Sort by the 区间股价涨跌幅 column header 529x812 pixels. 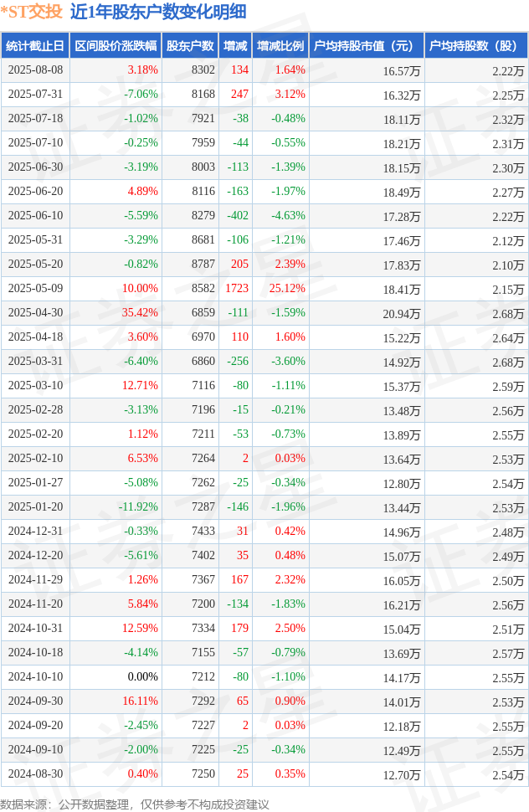[116, 46]
